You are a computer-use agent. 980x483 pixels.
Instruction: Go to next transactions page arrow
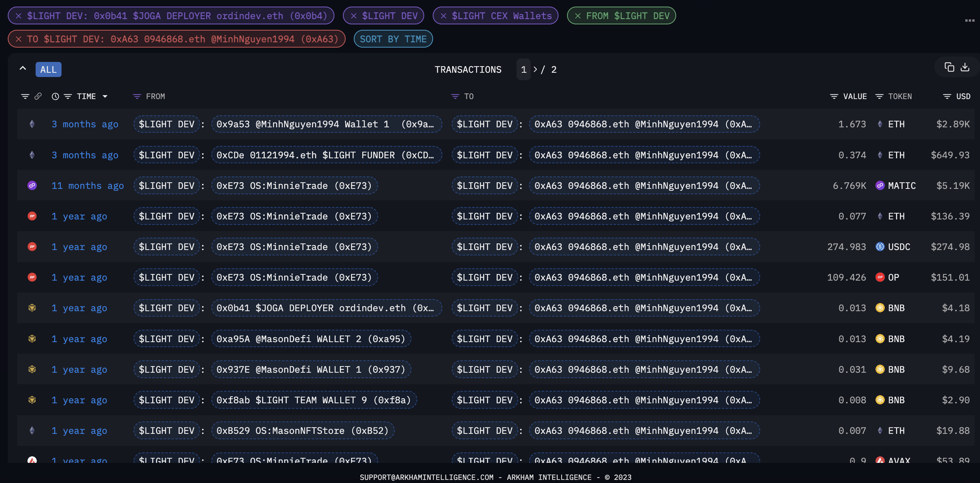pos(535,70)
